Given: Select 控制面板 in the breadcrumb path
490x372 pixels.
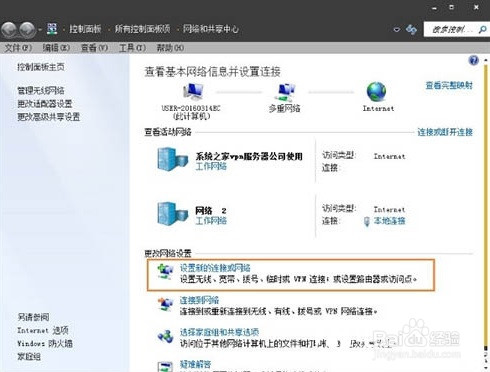Looking at the screenshot, I should pyautogui.click(x=85, y=29).
